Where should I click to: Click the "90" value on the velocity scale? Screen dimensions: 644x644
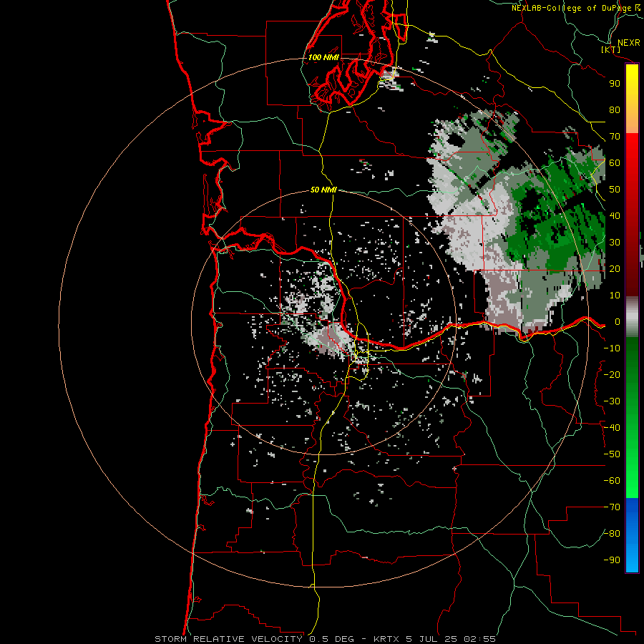615,84
